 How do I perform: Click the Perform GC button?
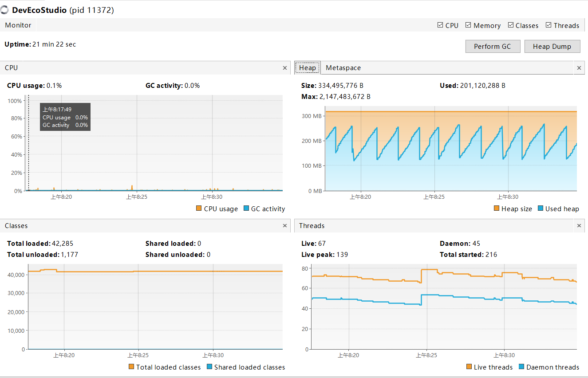pyautogui.click(x=493, y=46)
